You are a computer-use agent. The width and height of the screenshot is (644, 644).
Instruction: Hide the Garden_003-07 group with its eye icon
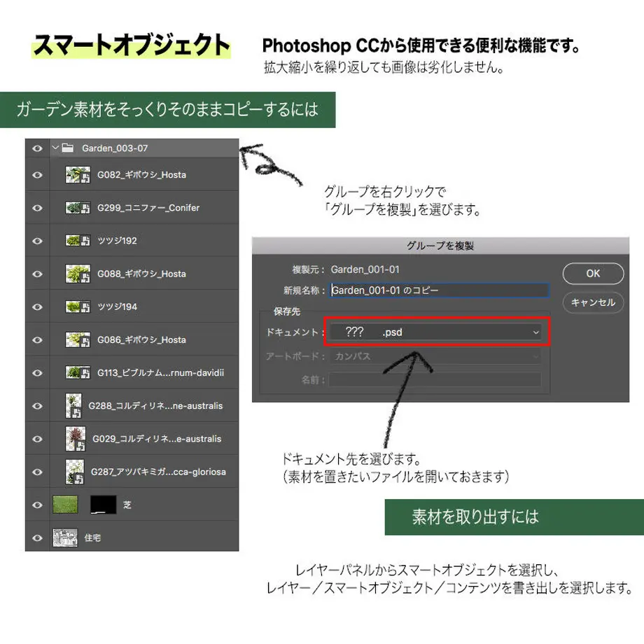pyautogui.click(x=37, y=148)
